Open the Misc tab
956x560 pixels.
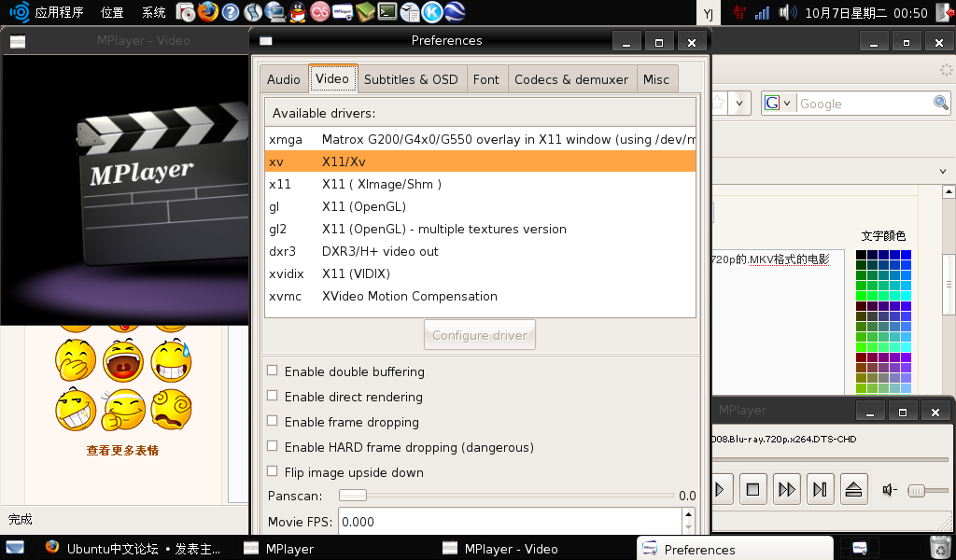pyautogui.click(x=656, y=79)
